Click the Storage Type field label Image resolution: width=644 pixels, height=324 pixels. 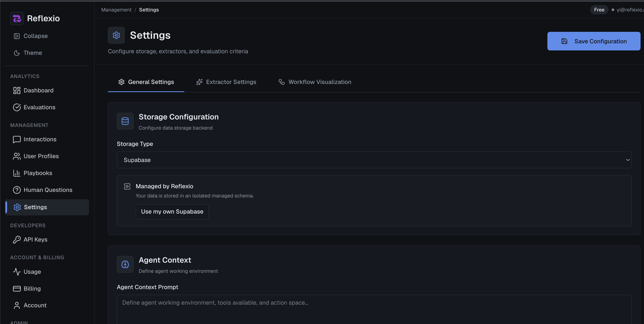coord(135,144)
